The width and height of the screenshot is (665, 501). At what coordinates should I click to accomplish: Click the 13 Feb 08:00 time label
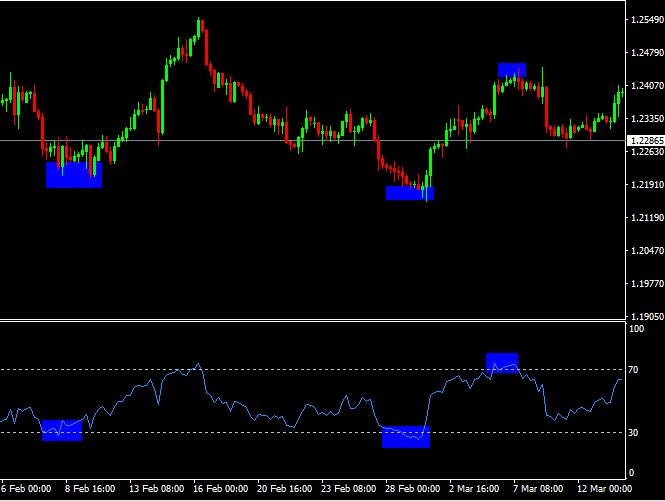pyautogui.click(x=156, y=489)
